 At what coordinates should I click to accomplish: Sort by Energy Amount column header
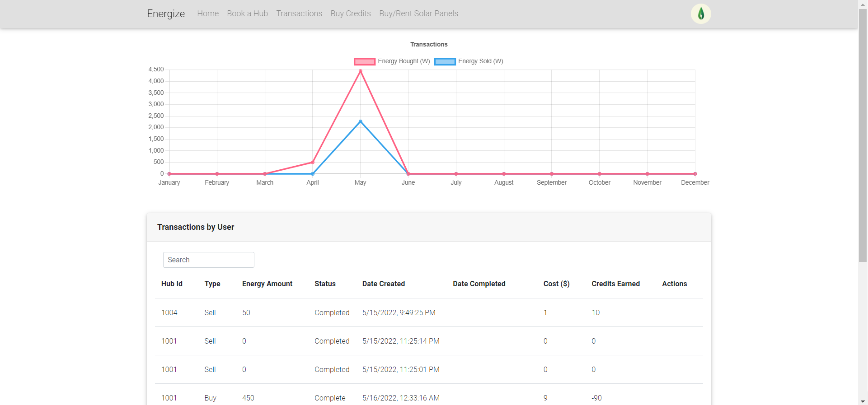pos(267,284)
